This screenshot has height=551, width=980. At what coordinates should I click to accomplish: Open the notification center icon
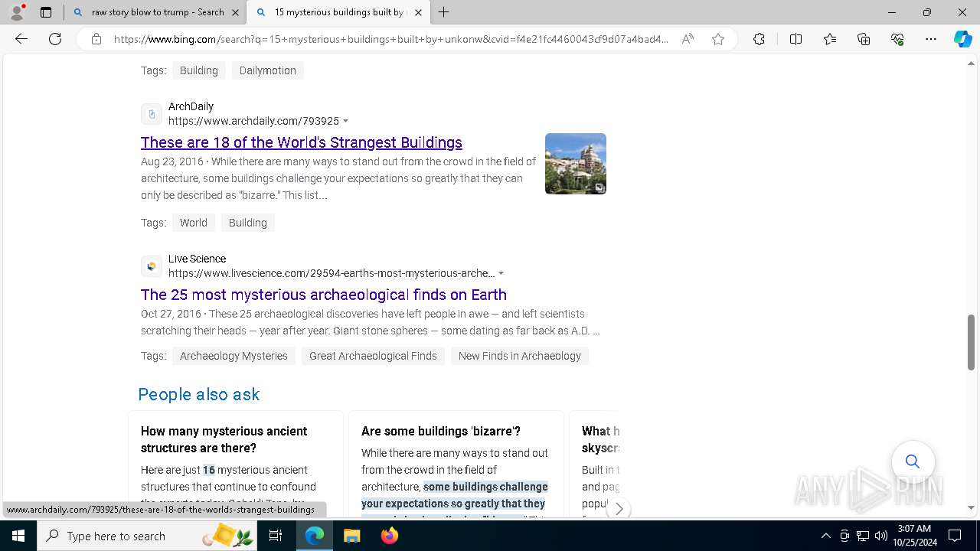tap(955, 536)
